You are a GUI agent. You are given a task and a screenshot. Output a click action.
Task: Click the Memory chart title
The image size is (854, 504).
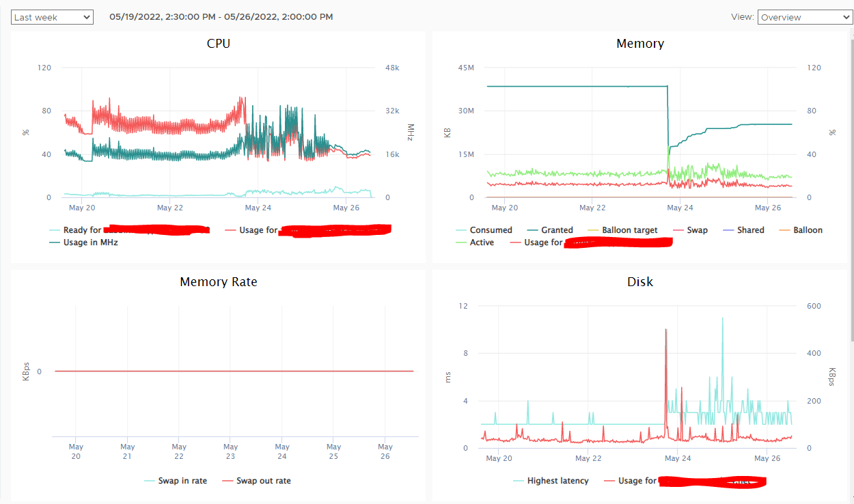coord(640,44)
